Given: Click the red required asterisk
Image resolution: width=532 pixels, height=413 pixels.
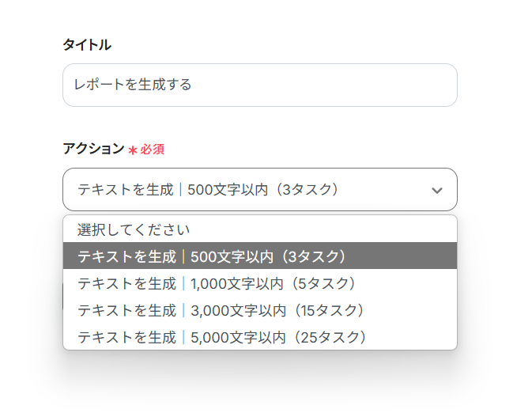Looking at the screenshot, I should click(132, 150).
